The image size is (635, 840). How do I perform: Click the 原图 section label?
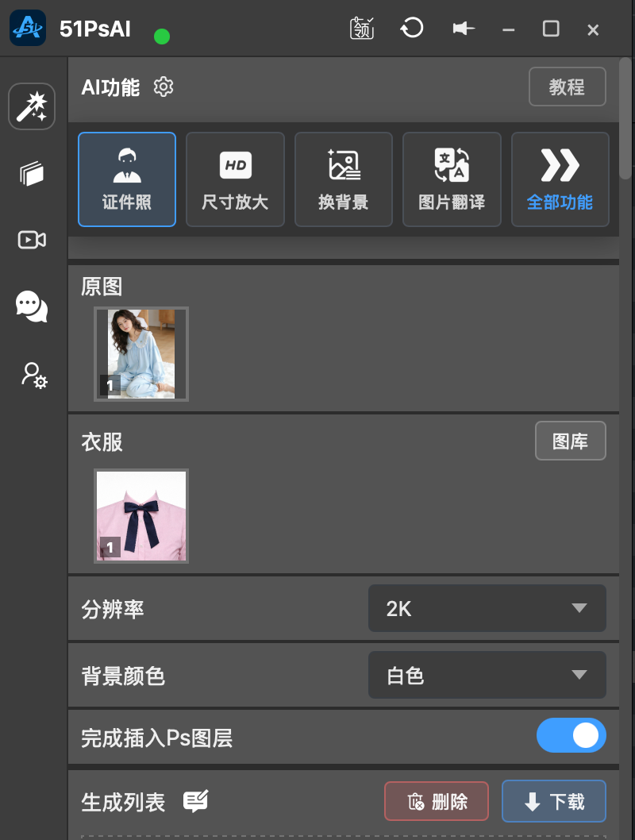(x=102, y=287)
